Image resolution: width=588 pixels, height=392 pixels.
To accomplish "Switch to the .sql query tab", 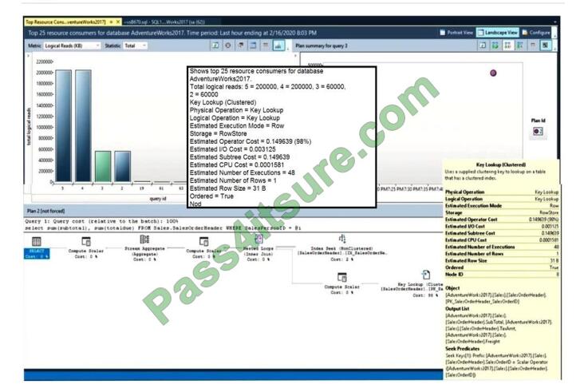I will tap(165, 22).
